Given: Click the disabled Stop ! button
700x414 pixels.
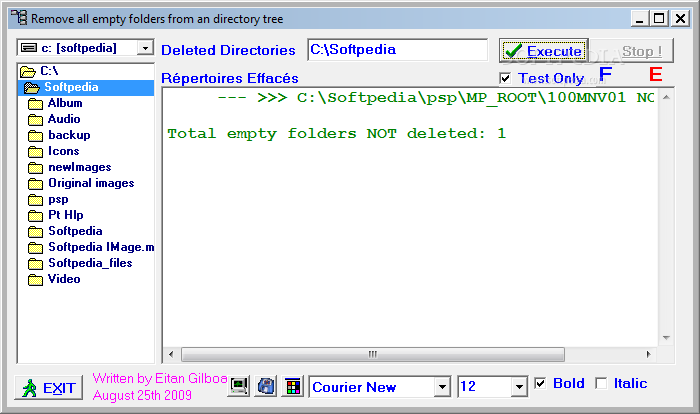Looking at the screenshot, I should click(x=631, y=51).
